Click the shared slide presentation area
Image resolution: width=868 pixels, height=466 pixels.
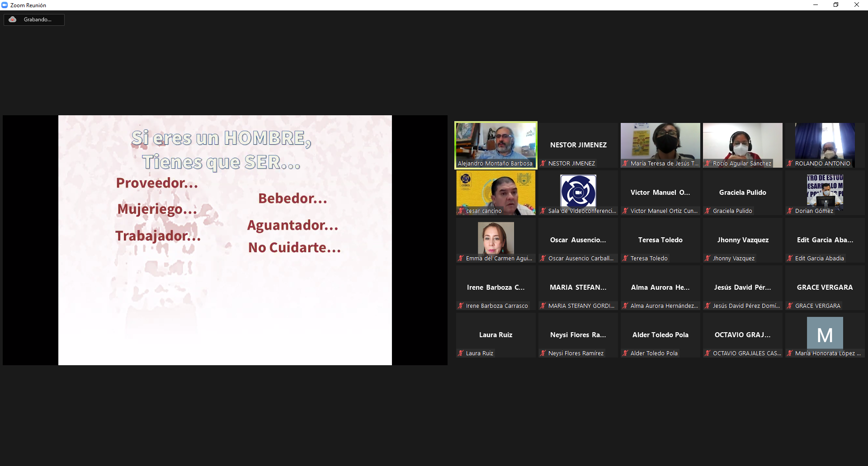pyautogui.click(x=225, y=240)
